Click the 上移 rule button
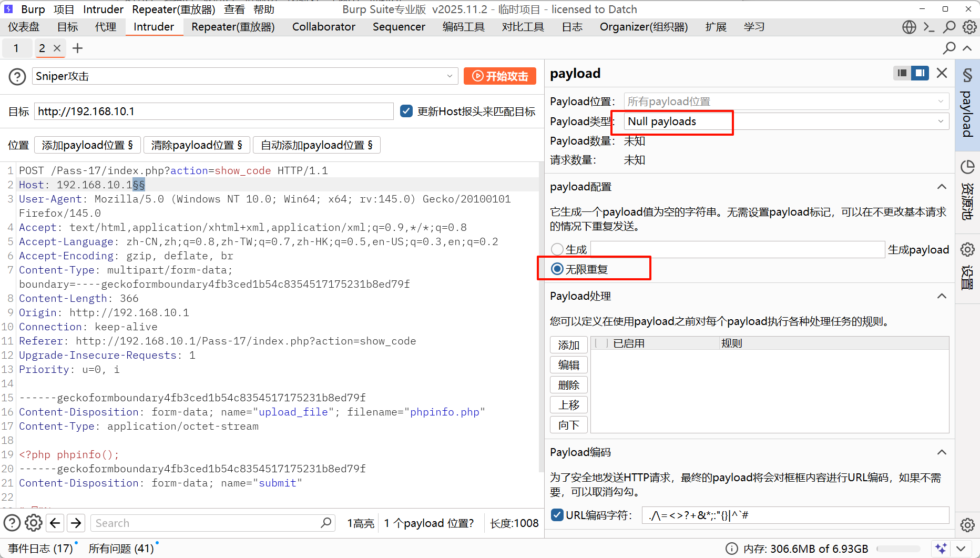The image size is (980, 558). (569, 405)
